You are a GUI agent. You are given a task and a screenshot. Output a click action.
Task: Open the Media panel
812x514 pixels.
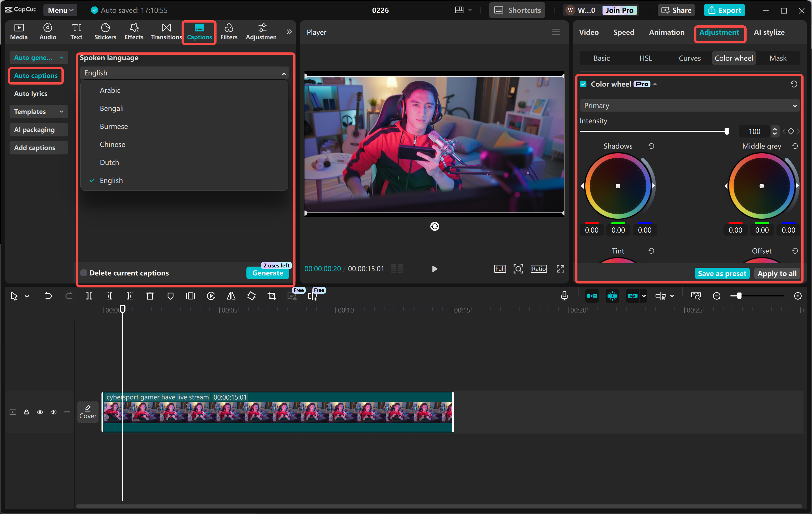19,31
